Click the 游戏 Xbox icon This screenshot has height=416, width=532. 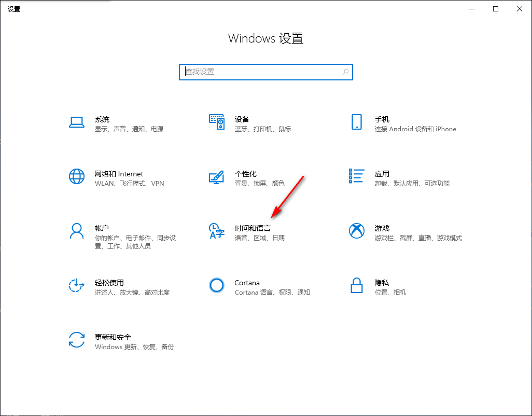click(357, 231)
